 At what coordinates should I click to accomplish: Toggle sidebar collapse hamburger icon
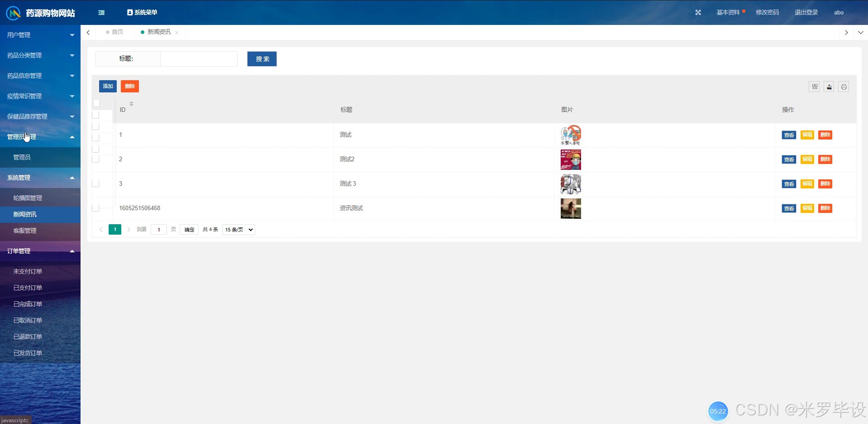(101, 13)
